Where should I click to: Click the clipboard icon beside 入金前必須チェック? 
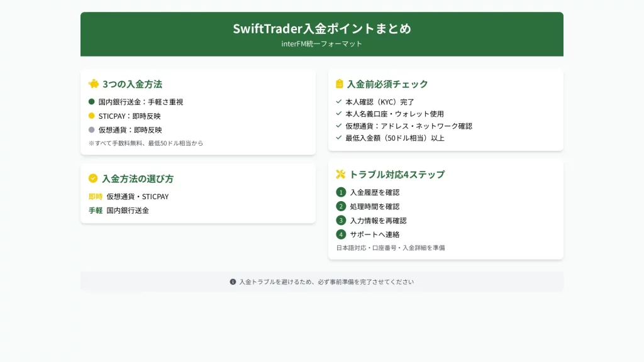click(x=340, y=84)
